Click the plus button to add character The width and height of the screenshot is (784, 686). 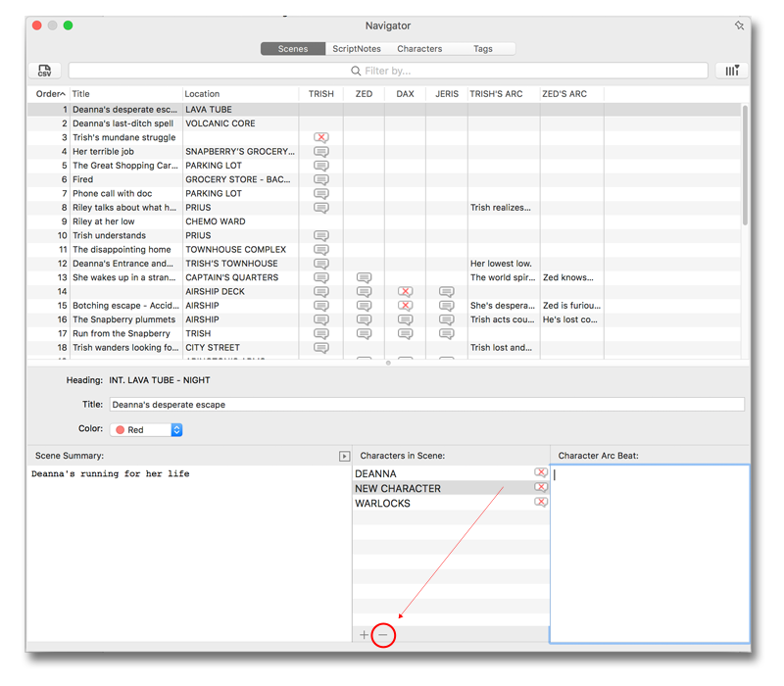point(365,635)
